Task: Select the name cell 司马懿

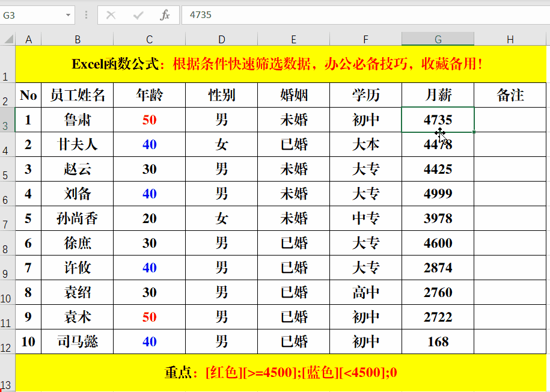Action: (x=78, y=342)
